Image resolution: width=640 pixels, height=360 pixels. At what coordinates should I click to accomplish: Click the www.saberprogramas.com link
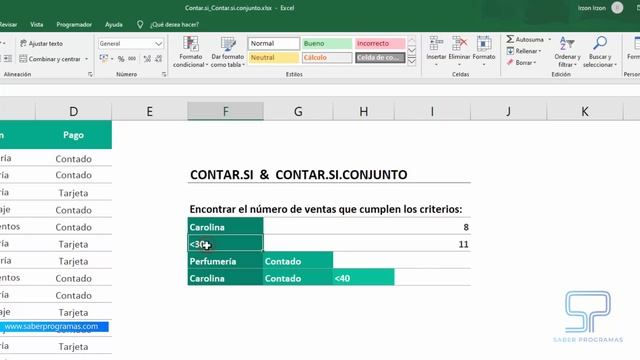51,327
